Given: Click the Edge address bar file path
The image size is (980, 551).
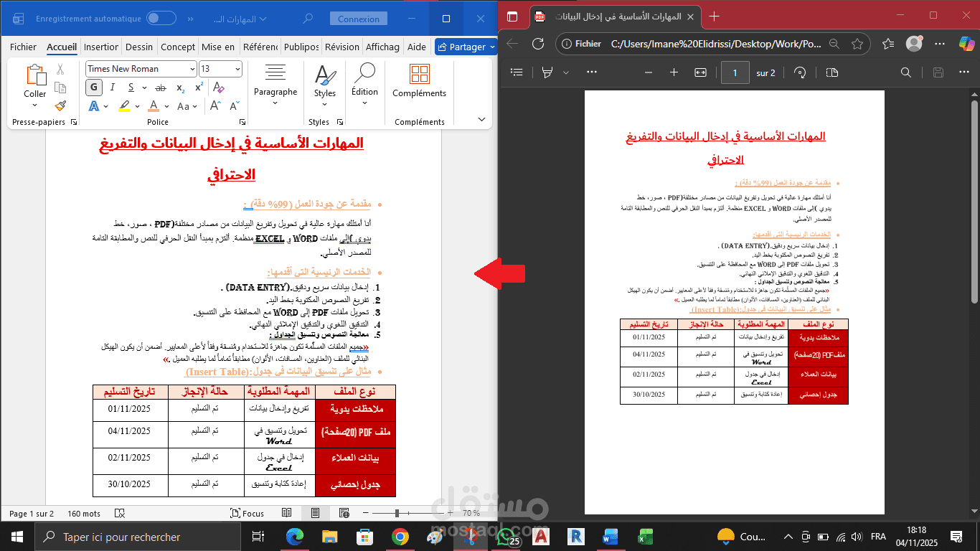Looking at the screenshot, I should tap(716, 44).
